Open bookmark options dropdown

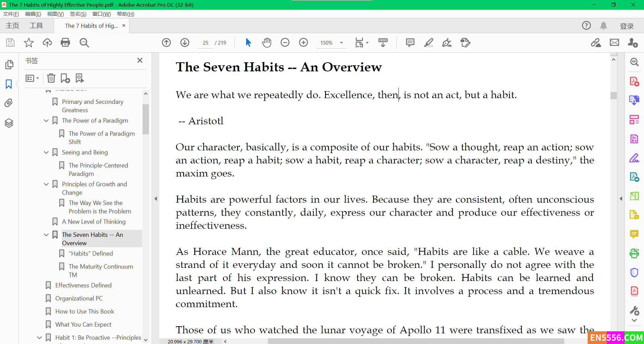[x=32, y=78]
